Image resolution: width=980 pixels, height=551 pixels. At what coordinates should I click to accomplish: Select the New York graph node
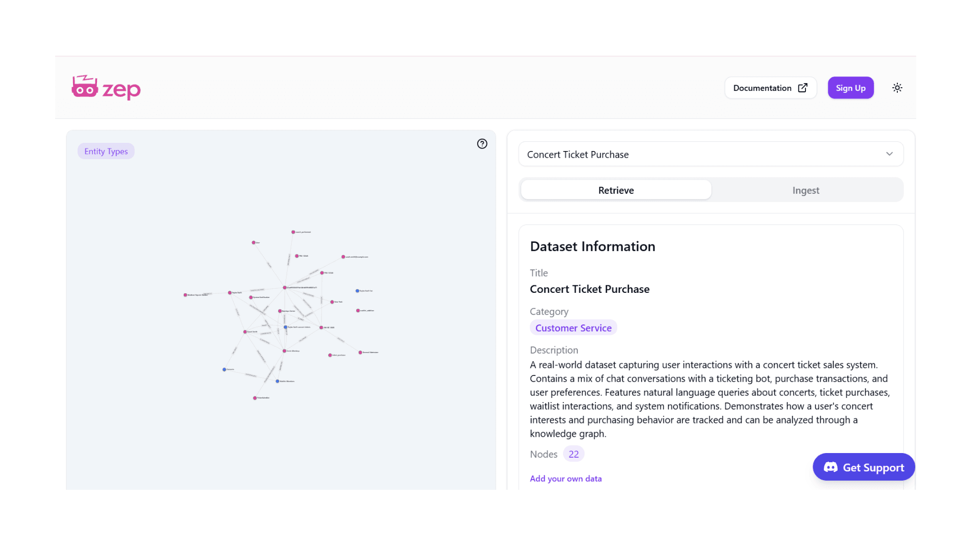pos(332,302)
